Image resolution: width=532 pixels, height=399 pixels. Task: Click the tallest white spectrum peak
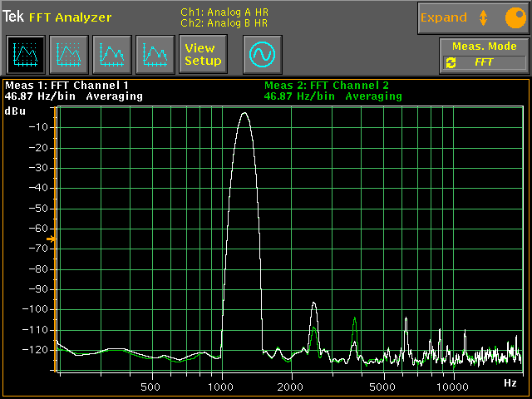click(244, 115)
